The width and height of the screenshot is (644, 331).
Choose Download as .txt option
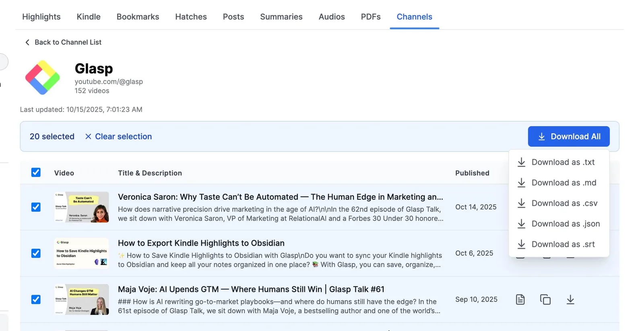(559, 162)
